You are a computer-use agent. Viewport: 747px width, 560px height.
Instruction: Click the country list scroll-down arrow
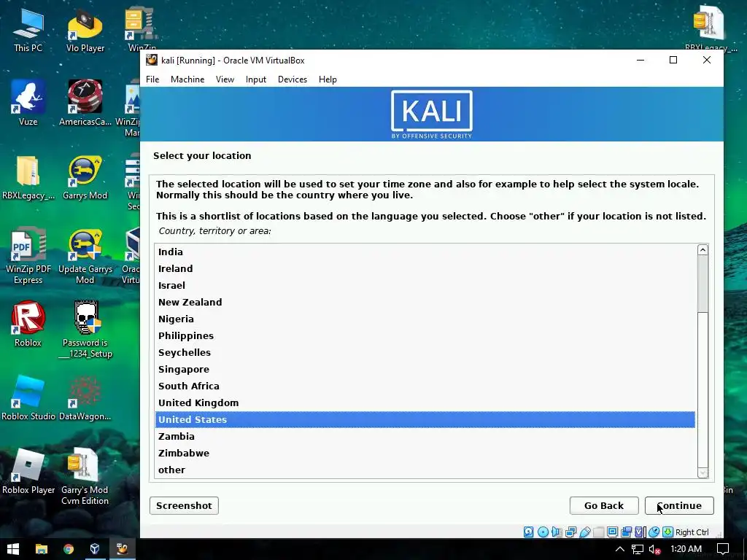(703, 472)
